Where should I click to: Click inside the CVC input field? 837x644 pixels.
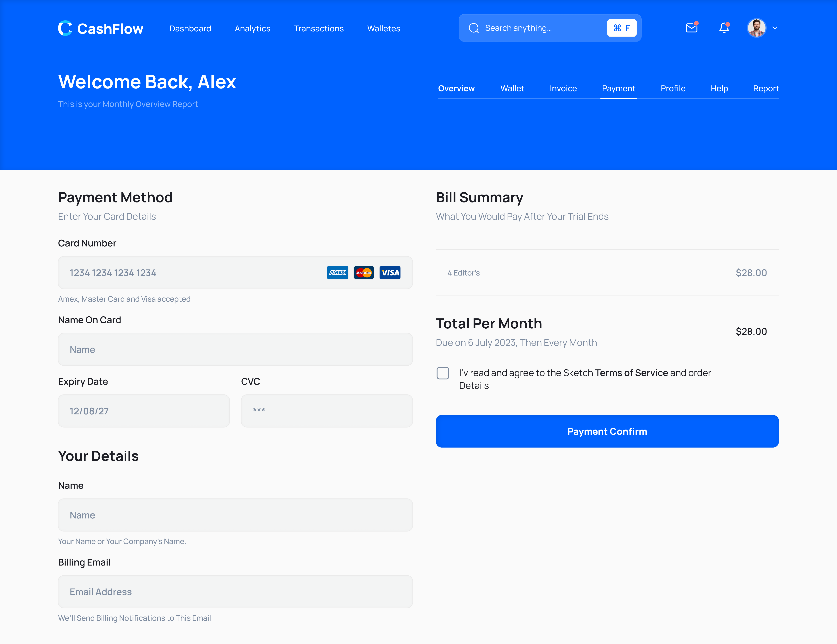pyautogui.click(x=326, y=411)
